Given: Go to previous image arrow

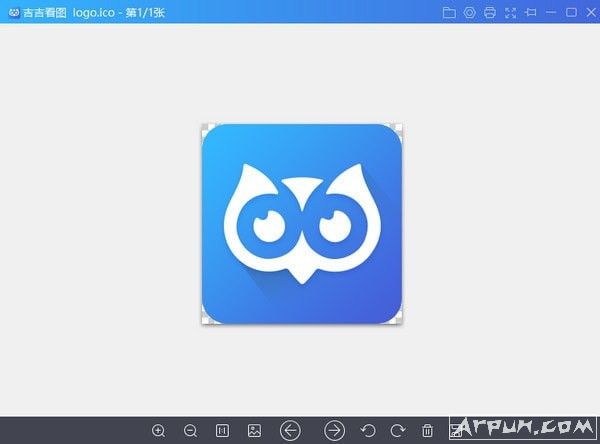Looking at the screenshot, I should (x=290, y=431).
